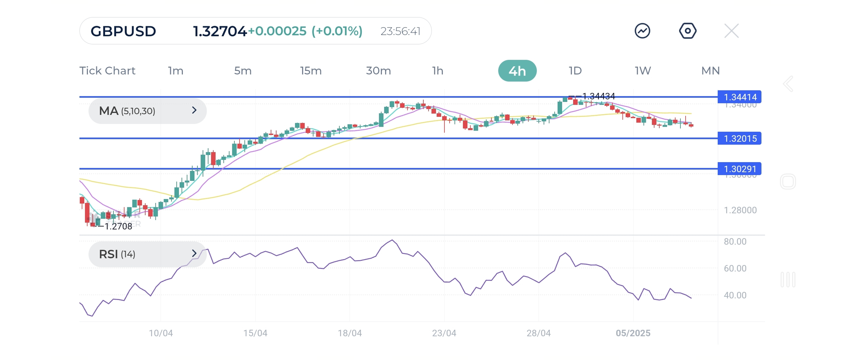Switch to the 1W timeframe
868x360 pixels.
click(643, 71)
